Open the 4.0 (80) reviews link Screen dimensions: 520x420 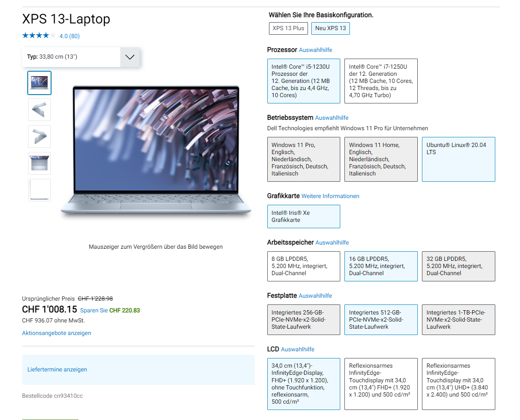[x=70, y=36]
